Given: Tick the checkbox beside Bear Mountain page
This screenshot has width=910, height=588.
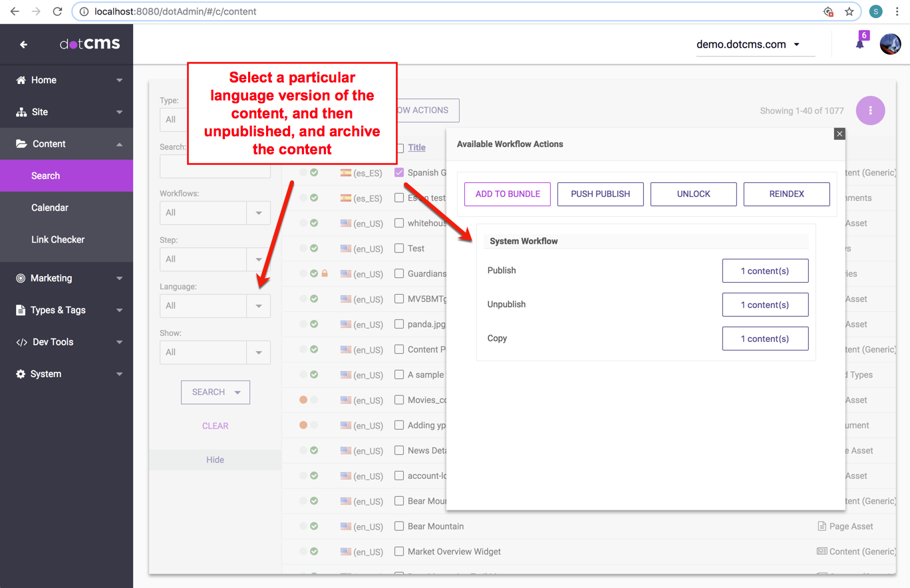Looking at the screenshot, I should [399, 526].
